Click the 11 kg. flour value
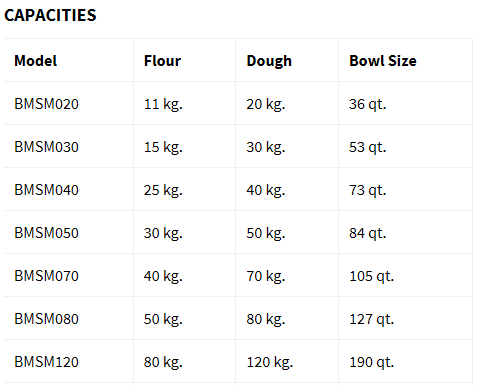This screenshot has height=386, width=479. (x=163, y=104)
